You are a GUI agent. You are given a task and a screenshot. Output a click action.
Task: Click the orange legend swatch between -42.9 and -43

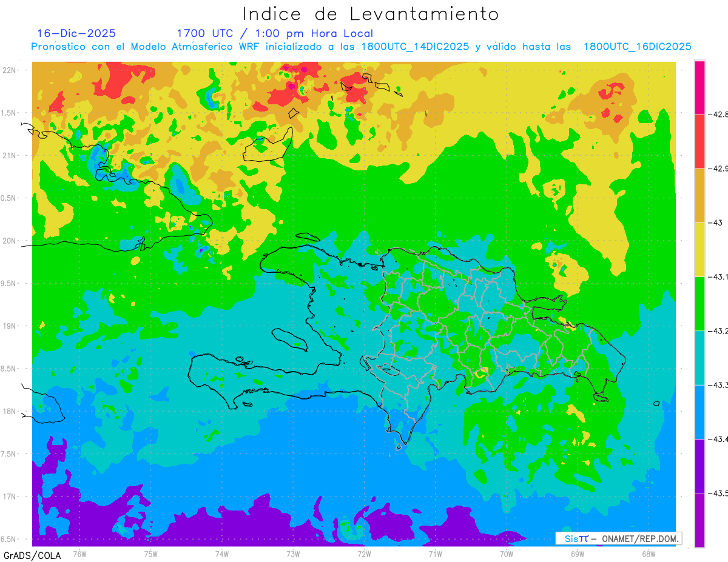(699, 195)
